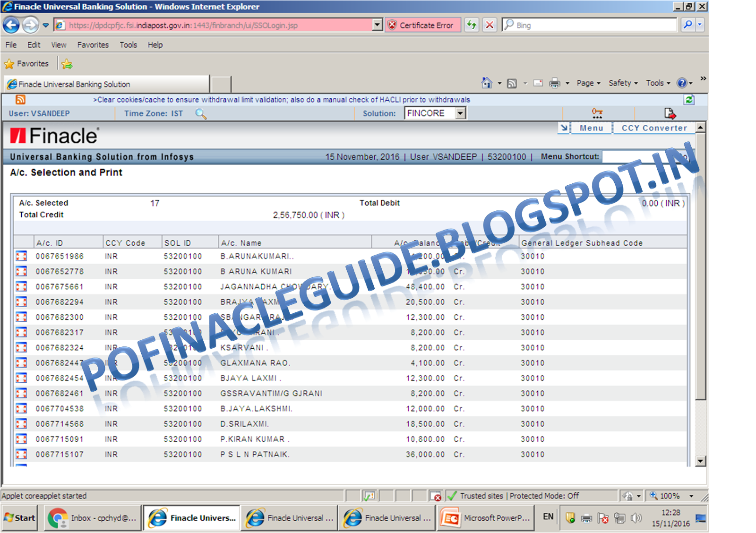The image size is (756, 533).
Task: Click the printer icon in the IE toolbar
Action: (x=554, y=83)
